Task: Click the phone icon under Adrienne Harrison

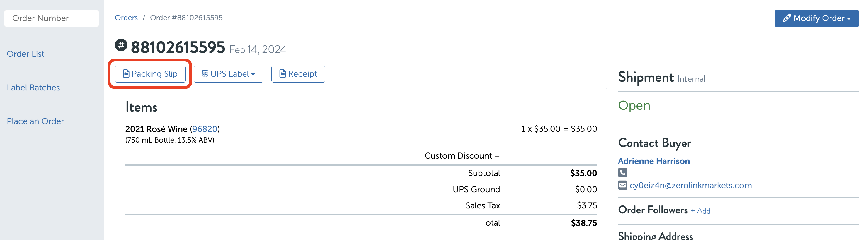Action: click(x=622, y=173)
